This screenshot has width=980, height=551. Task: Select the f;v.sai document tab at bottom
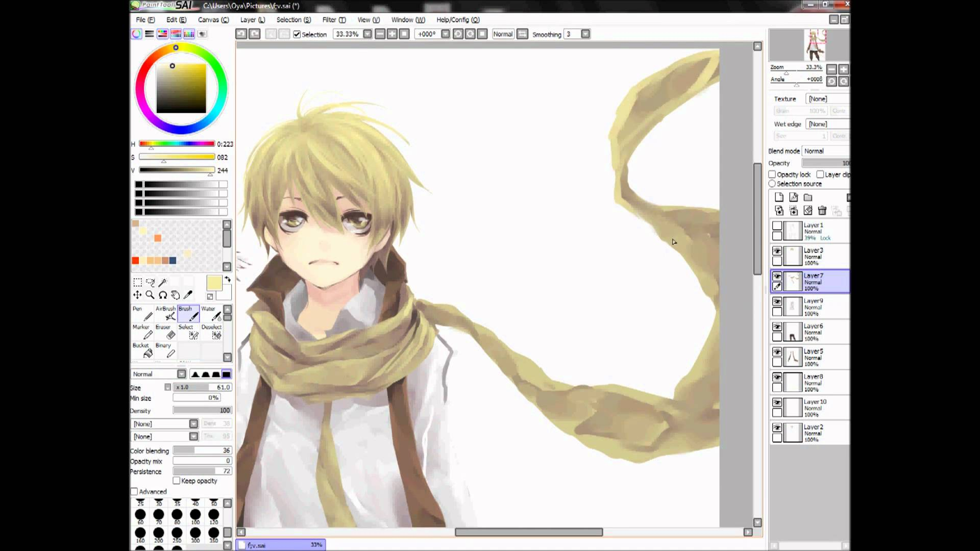280,544
